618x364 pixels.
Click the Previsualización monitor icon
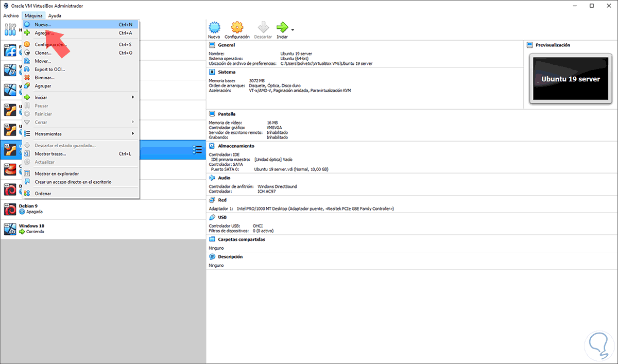(530, 45)
